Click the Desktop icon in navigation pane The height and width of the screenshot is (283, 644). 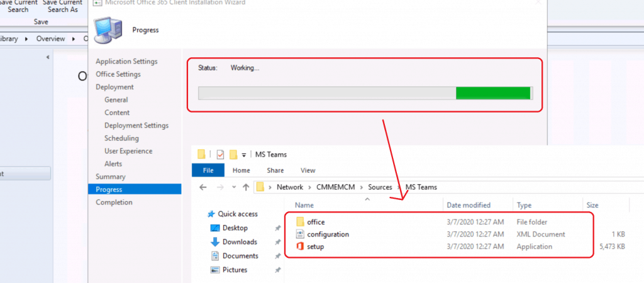click(215, 228)
